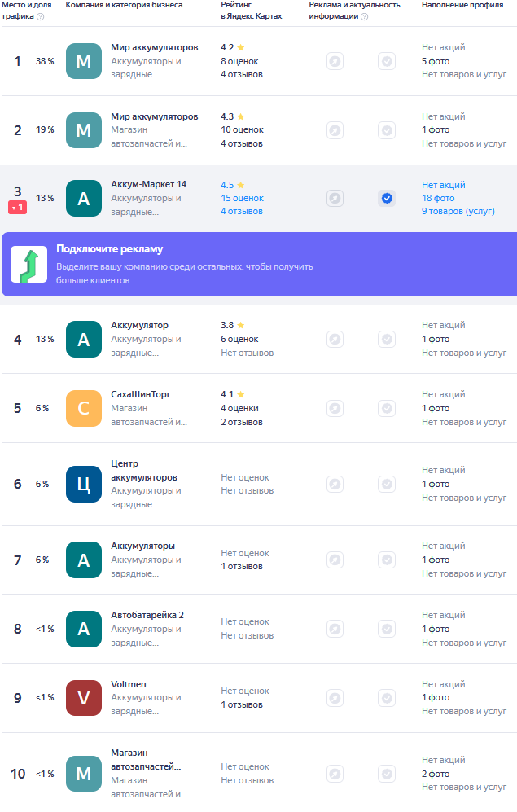This screenshot has height=812, width=517.
Task: Click the Автобатарейка 2 company name
Action: [x=147, y=615]
